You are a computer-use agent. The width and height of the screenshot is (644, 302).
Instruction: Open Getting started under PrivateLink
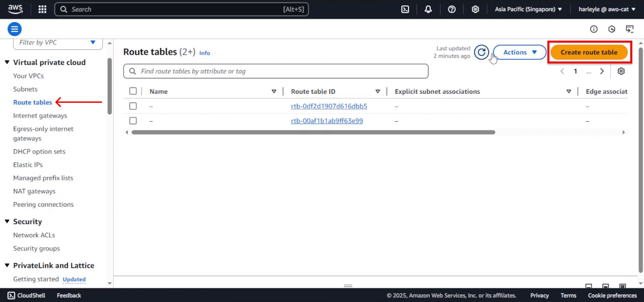click(36, 279)
